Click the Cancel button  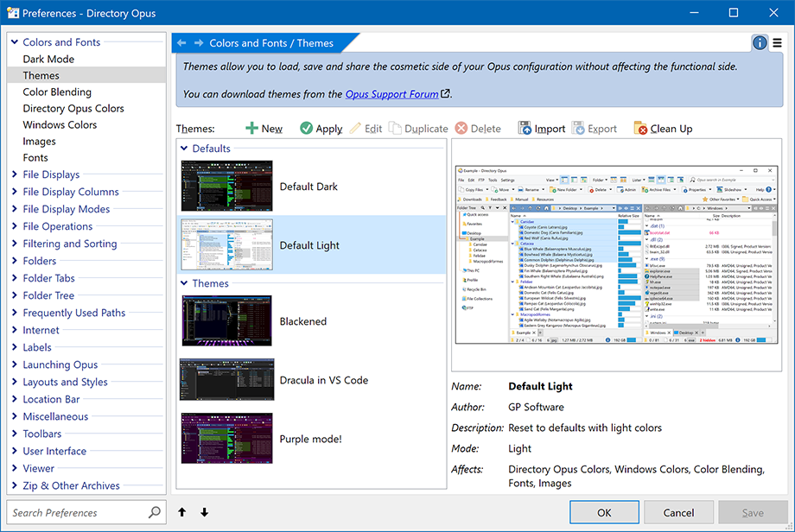(678, 512)
